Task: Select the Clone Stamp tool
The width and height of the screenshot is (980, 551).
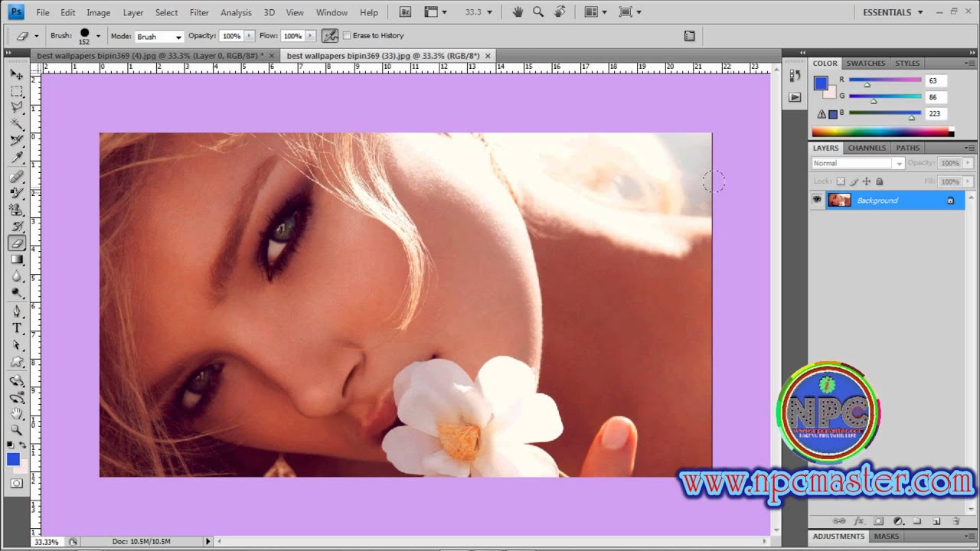Action: (x=16, y=210)
